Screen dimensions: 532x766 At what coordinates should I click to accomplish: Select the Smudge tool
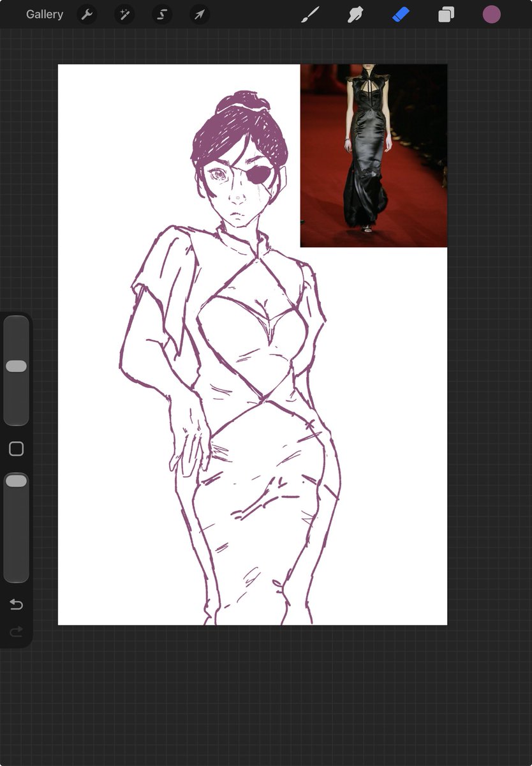tap(355, 14)
